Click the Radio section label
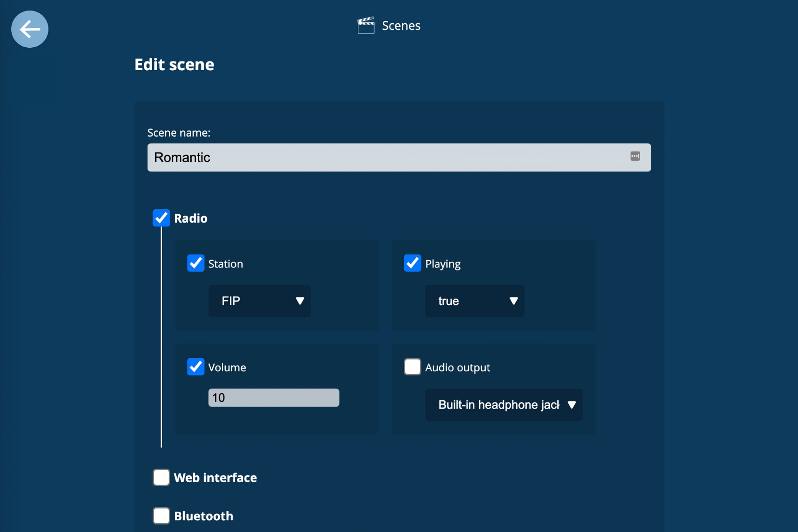This screenshot has width=798, height=532. coord(191,218)
